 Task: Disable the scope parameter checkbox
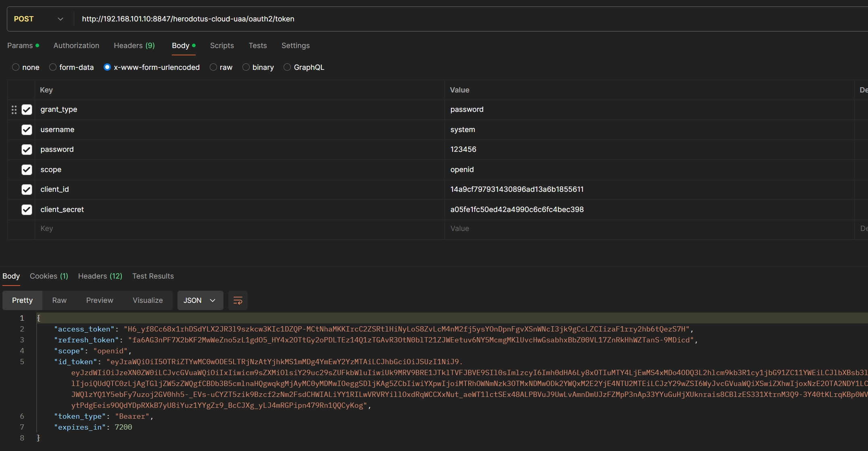27,170
